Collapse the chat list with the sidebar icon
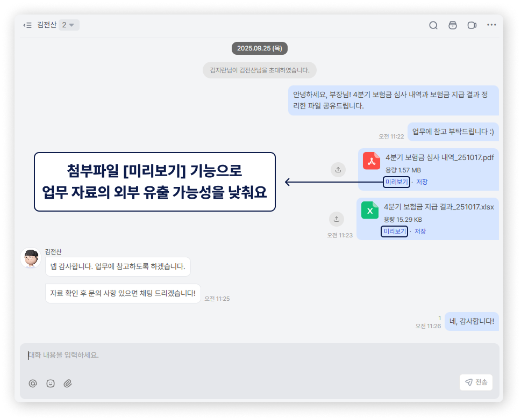 click(x=27, y=25)
